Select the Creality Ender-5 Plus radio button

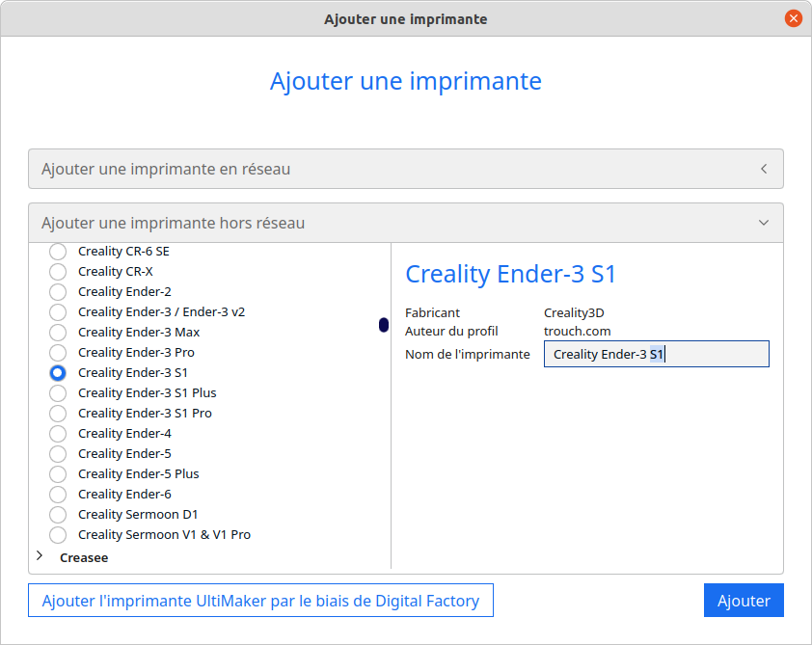(58, 474)
